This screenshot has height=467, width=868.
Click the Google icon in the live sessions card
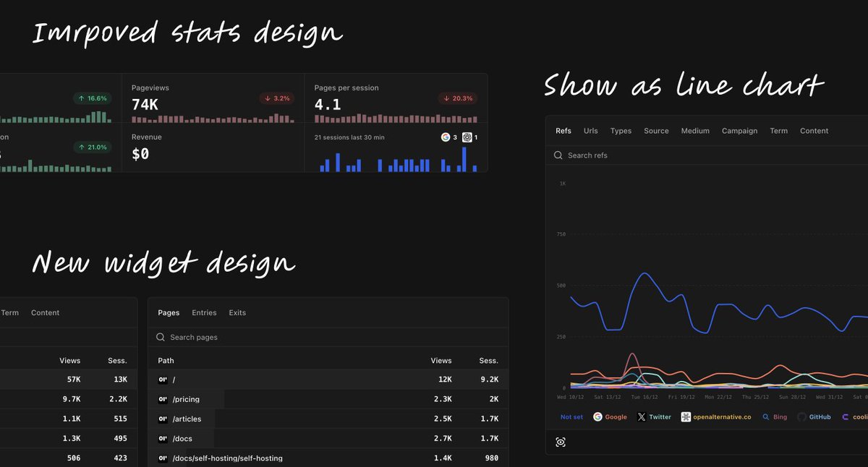pyautogui.click(x=445, y=137)
